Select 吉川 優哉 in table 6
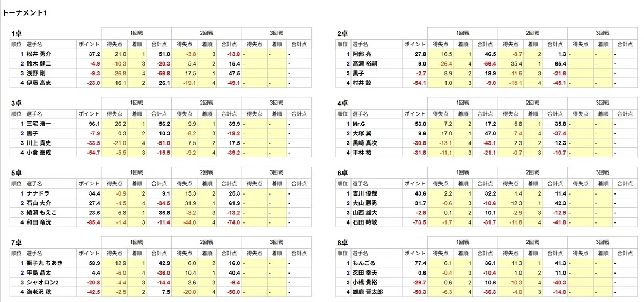This screenshot has width=644, height=302. pyautogui.click(x=365, y=193)
